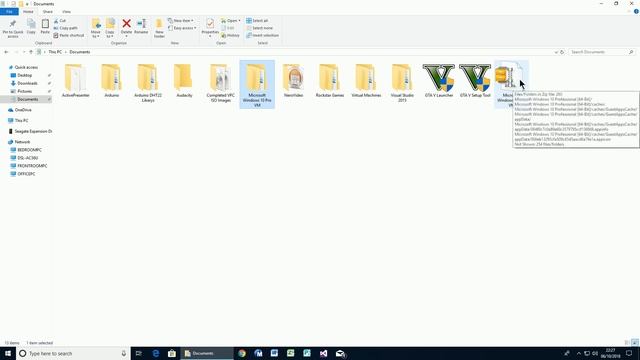Click the Cut scissors icon
The height and width of the screenshot is (360, 640).
[x=56, y=20]
